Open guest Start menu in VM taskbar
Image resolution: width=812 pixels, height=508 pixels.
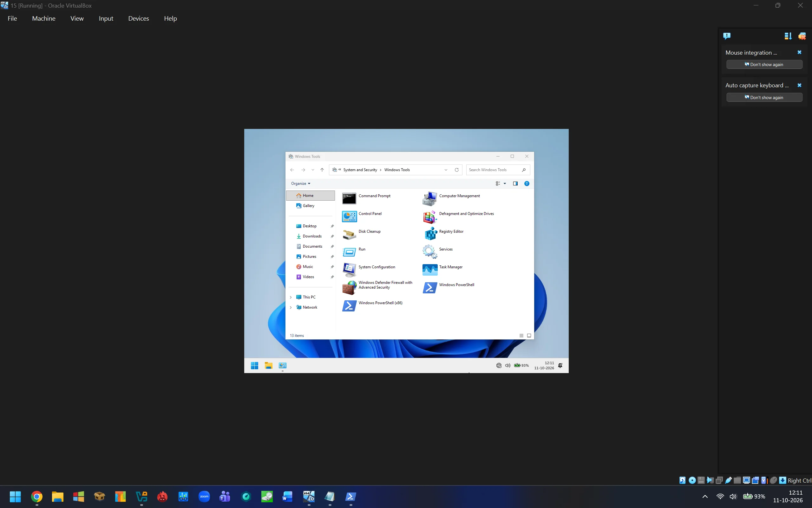pos(254,365)
